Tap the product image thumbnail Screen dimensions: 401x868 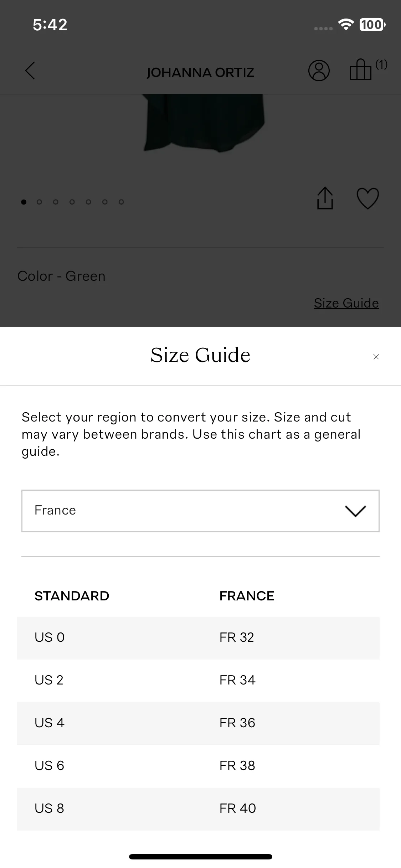pyautogui.click(x=204, y=123)
